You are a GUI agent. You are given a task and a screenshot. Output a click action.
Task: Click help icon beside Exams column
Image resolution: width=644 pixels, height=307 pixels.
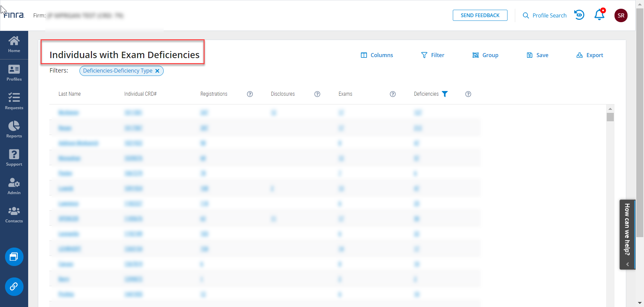tap(393, 94)
